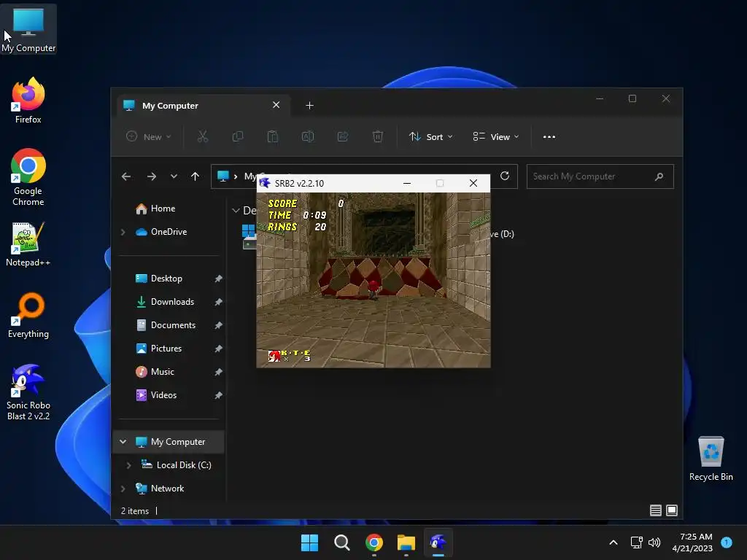The height and width of the screenshot is (560, 747).
Task: Open the See more (three dots) menu
Action: (549, 136)
